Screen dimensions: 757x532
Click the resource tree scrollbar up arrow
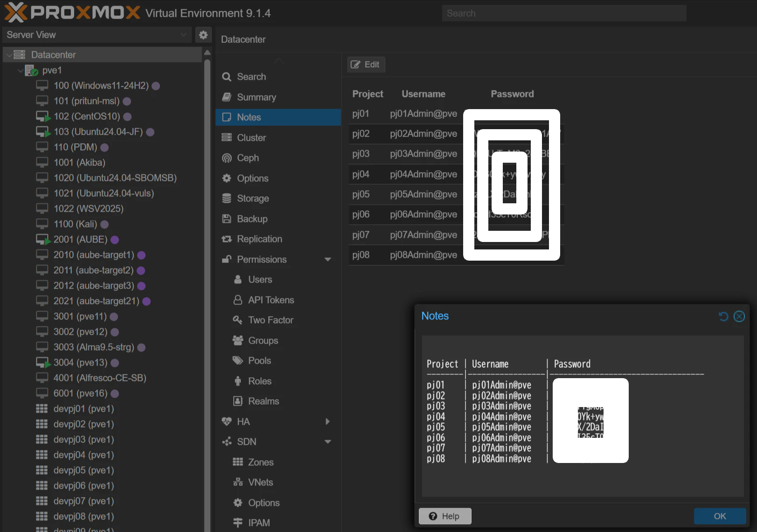click(x=207, y=53)
